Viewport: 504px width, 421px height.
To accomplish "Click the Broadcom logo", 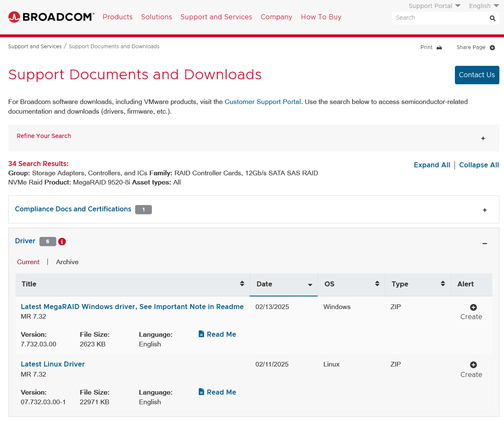I will 51,17.
